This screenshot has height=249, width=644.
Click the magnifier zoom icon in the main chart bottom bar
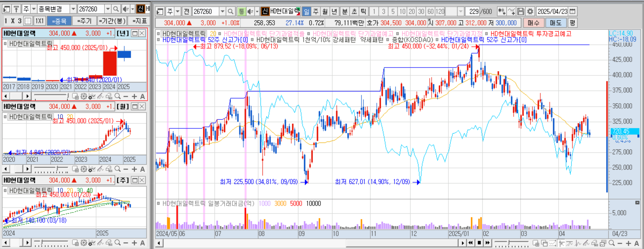click(612, 243)
